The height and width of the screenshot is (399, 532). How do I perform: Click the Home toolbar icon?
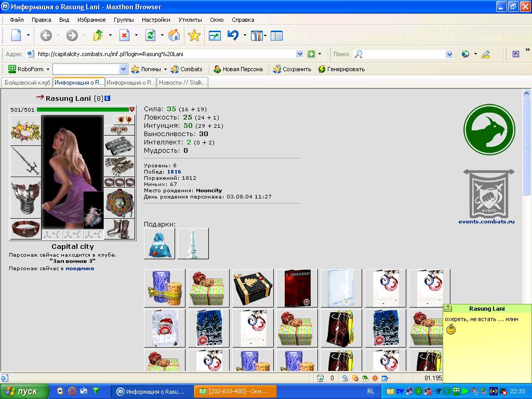(174, 35)
